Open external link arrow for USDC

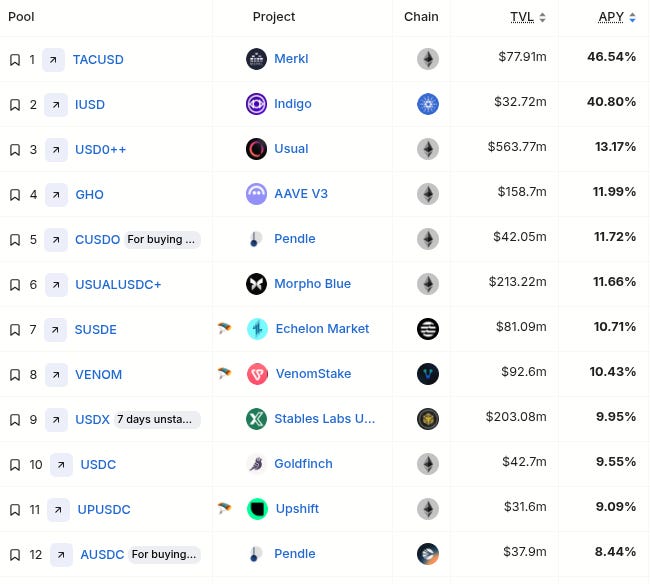(61, 465)
